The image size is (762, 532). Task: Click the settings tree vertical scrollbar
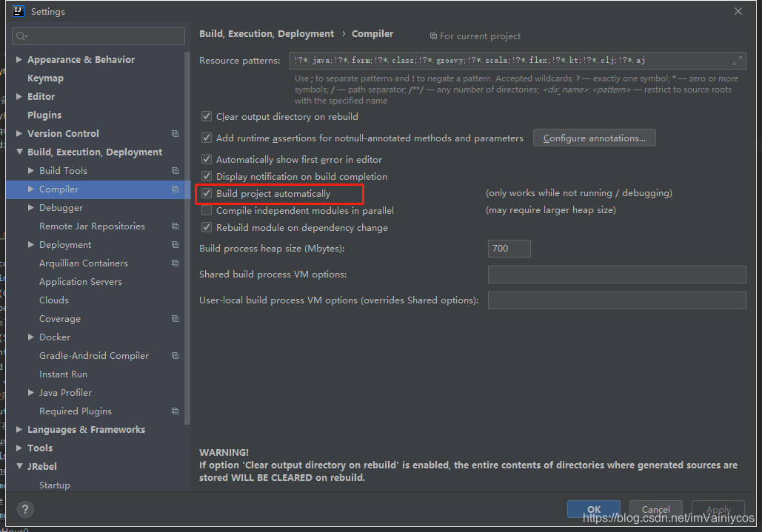pyautogui.click(x=187, y=238)
